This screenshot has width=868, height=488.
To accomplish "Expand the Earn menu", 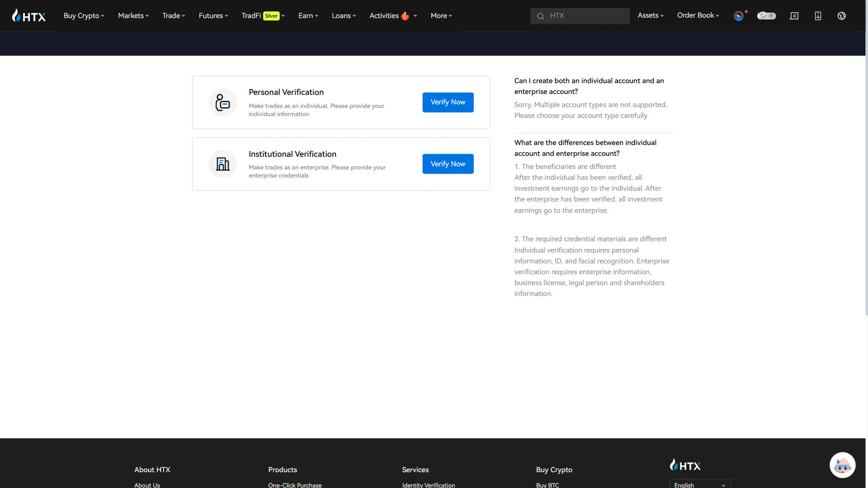I will [308, 16].
